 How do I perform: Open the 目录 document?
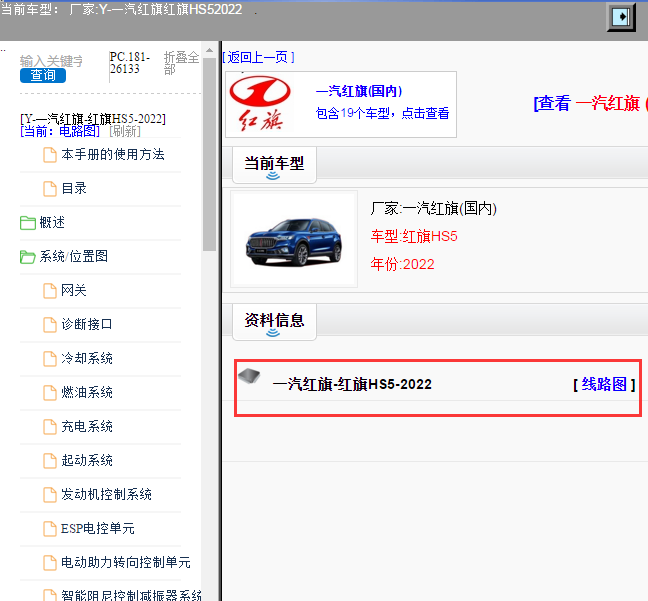tap(74, 188)
